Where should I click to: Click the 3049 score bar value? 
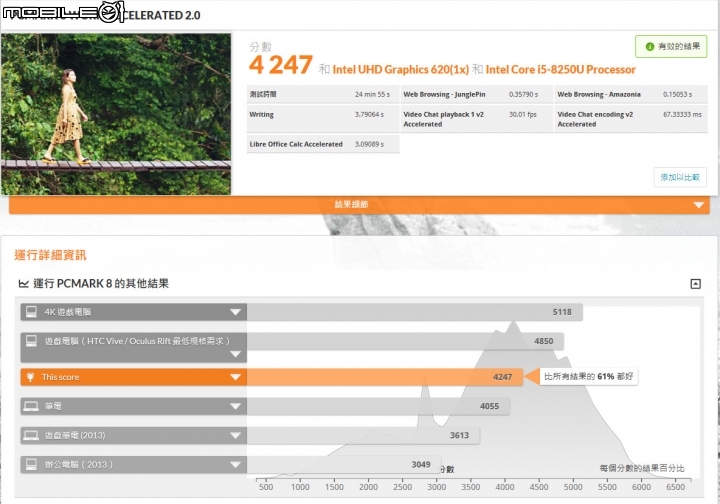tap(421, 465)
